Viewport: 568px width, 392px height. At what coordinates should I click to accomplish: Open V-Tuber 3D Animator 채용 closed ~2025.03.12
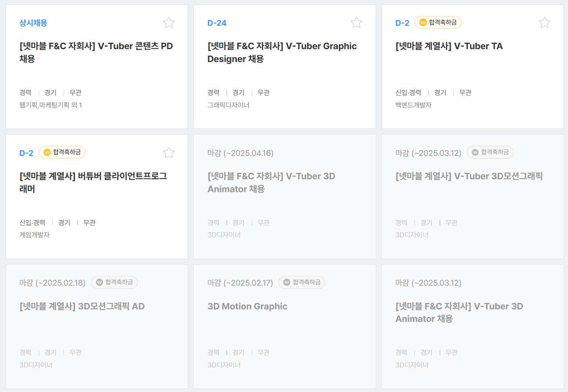click(459, 313)
